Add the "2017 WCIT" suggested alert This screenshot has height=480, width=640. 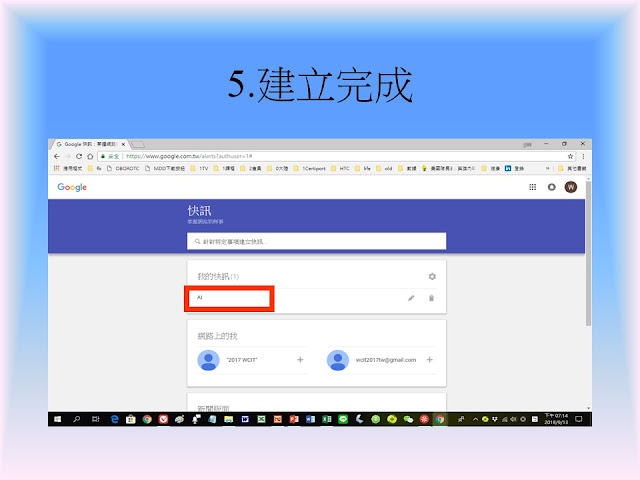click(x=300, y=360)
